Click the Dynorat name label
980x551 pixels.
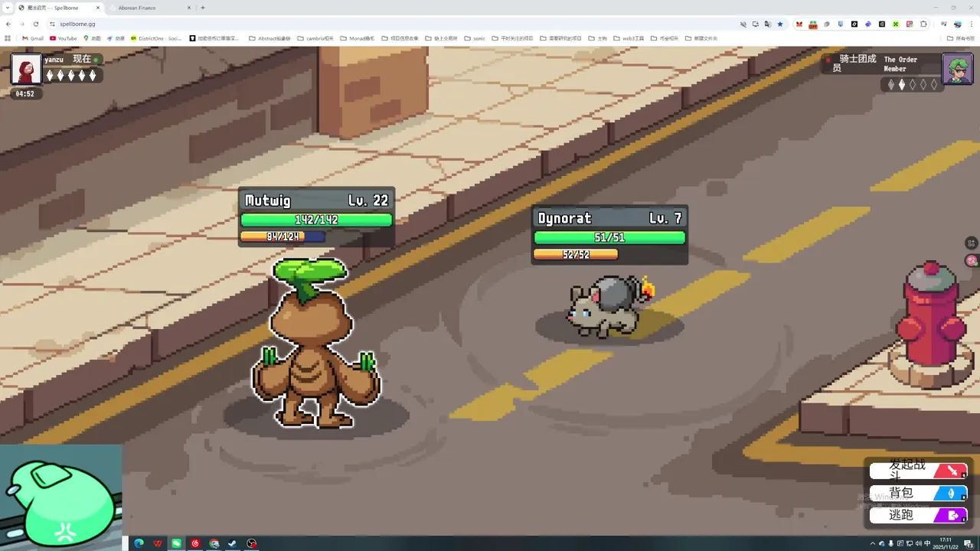564,218
